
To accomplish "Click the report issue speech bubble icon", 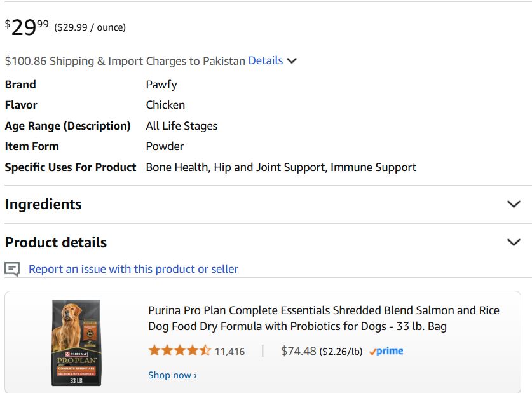I will click(12, 269).
